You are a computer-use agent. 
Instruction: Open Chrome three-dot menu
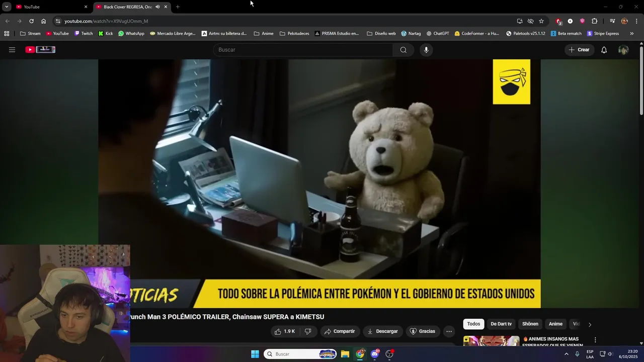pos(636,21)
